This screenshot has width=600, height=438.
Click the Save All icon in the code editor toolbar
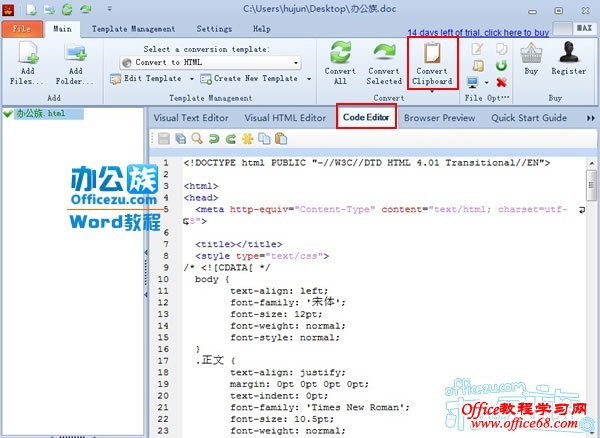click(180, 138)
